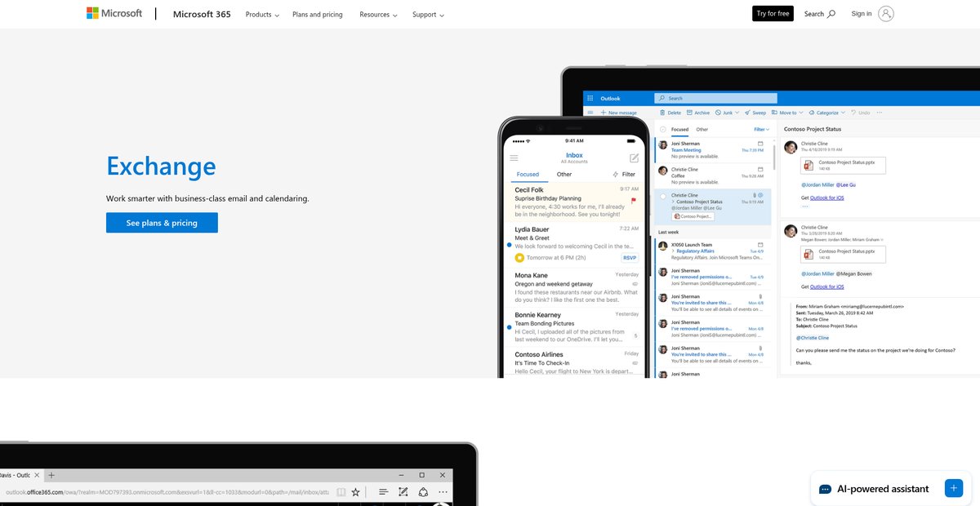
Task: Click New message in the Outlook desktop app
Action: (617, 113)
